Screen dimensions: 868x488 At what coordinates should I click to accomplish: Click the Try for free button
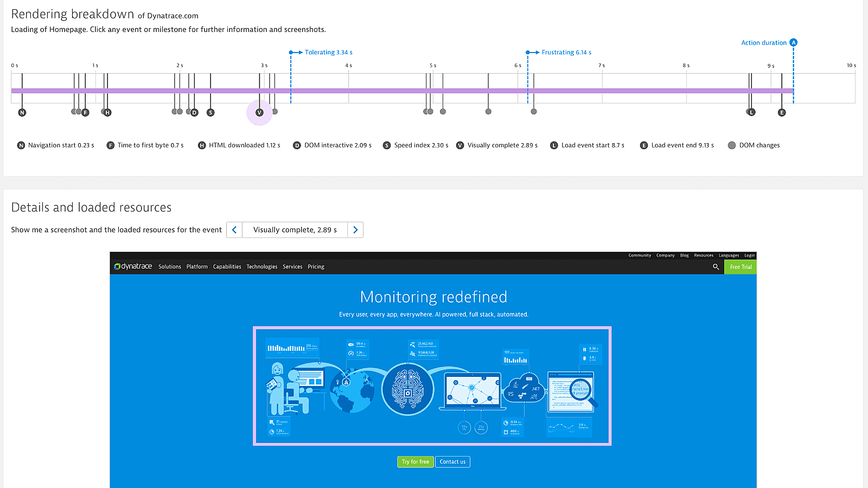point(416,462)
